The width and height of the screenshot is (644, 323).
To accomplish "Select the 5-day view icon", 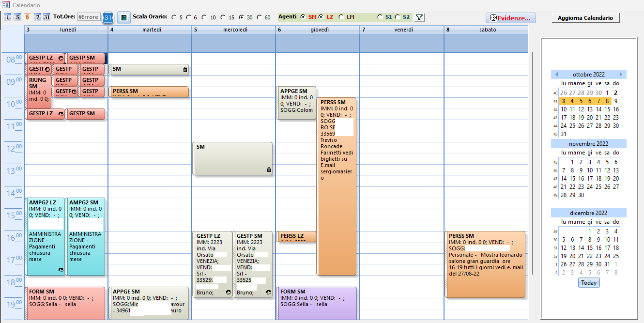I will click(x=17, y=17).
